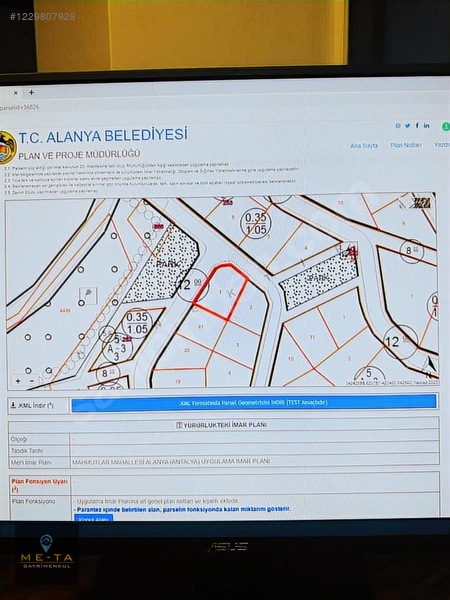
Task: Select the red highlighted parcel on map
Action: (x=221, y=292)
